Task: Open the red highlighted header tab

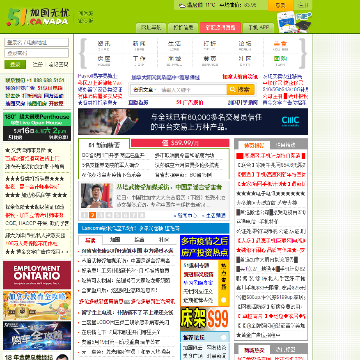Action: point(220,28)
